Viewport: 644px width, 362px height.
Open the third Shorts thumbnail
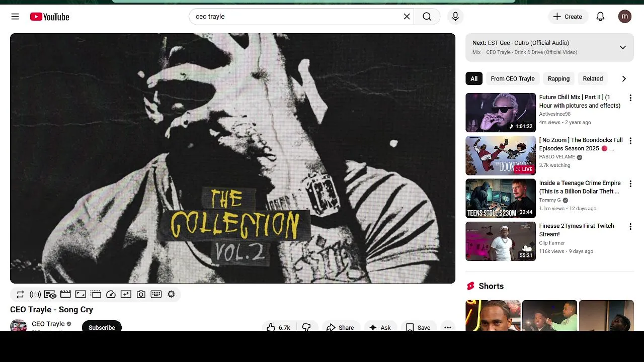click(606, 315)
